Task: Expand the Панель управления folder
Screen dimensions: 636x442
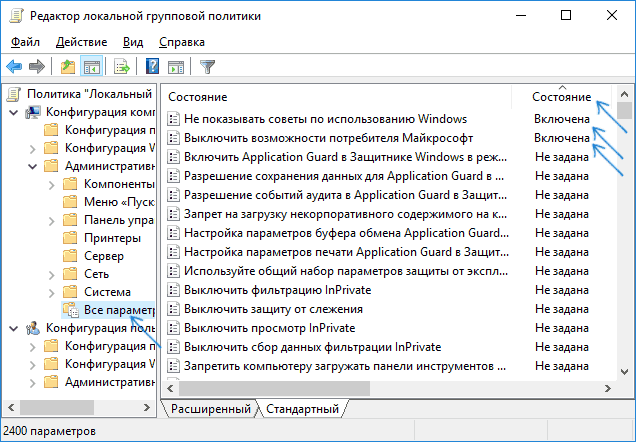Action: (x=52, y=221)
